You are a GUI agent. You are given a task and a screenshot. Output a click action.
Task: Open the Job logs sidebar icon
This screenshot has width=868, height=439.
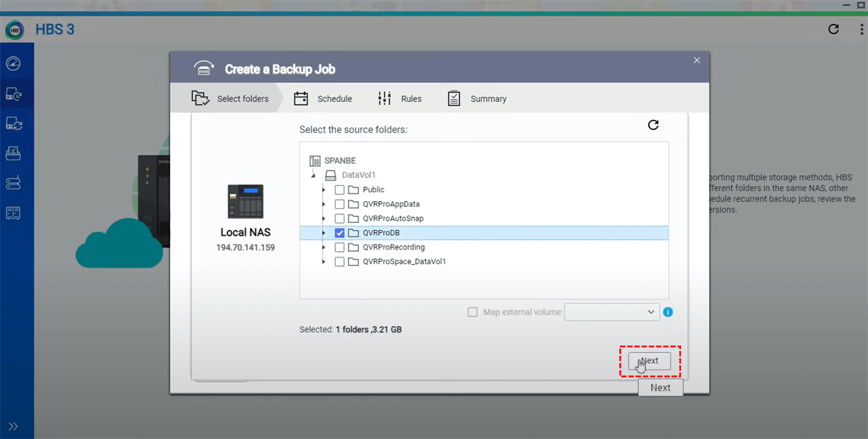pos(13,213)
